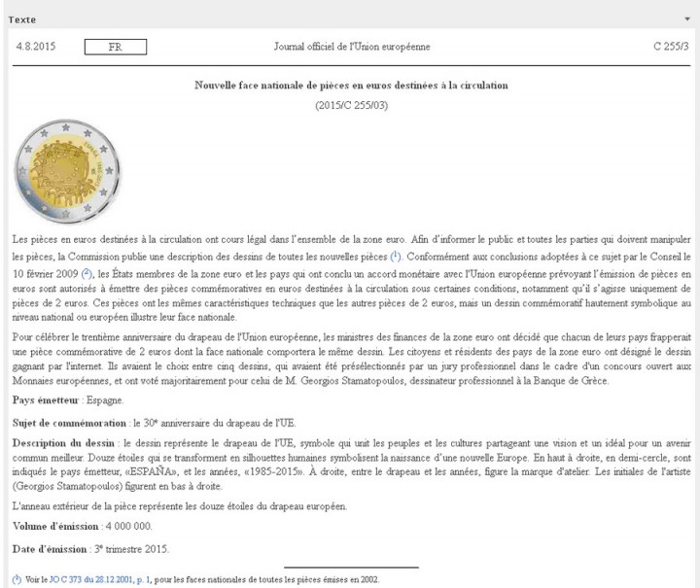Click the paragraph starting Pour célébrer le trentième
This screenshot has height=588, width=700.
[350, 358]
